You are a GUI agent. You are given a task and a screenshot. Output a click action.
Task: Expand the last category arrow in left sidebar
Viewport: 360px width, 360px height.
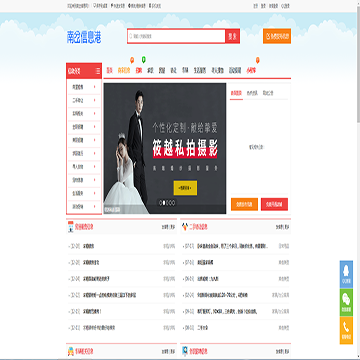[95, 206]
